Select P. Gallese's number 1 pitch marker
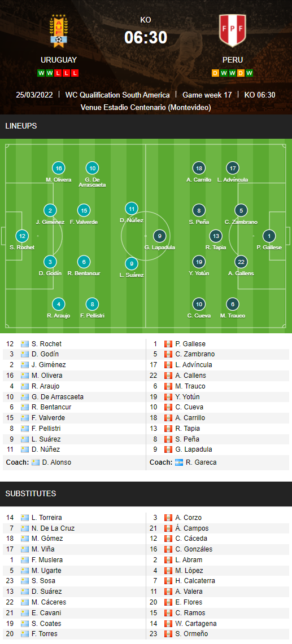 click(269, 236)
